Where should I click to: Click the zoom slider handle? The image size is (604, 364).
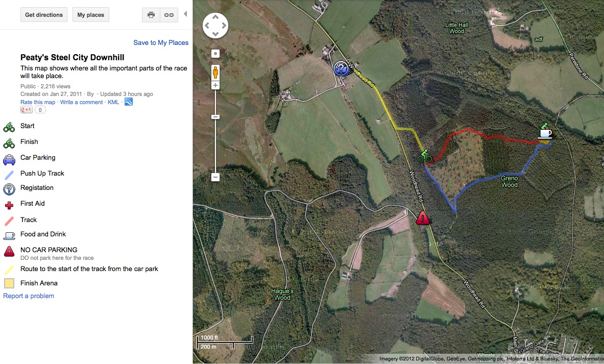click(215, 117)
